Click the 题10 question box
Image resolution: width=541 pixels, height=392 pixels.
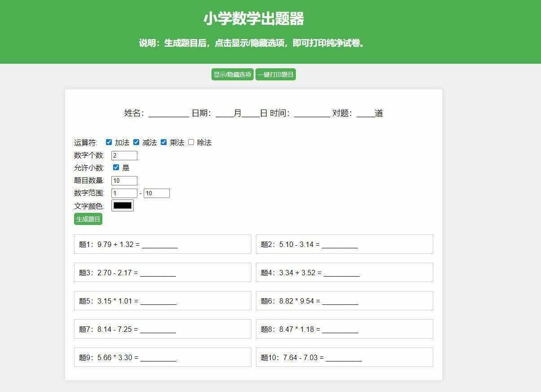point(344,357)
